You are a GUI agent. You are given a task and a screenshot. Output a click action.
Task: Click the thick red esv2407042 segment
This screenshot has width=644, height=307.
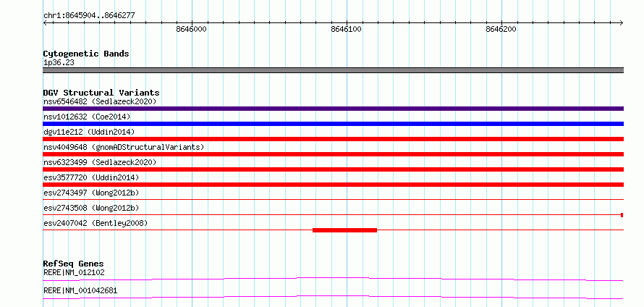[344, 230]
